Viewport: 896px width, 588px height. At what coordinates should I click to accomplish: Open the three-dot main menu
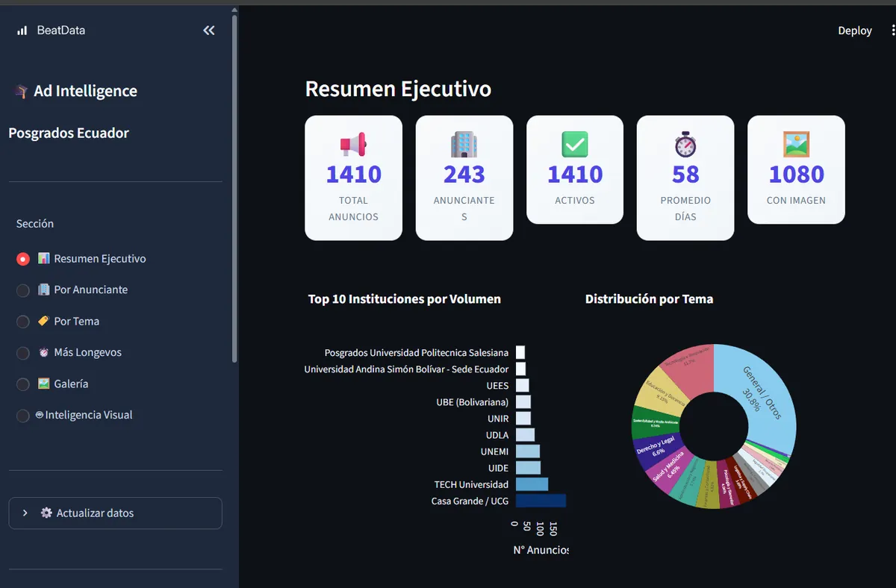(x=892, y=31)
